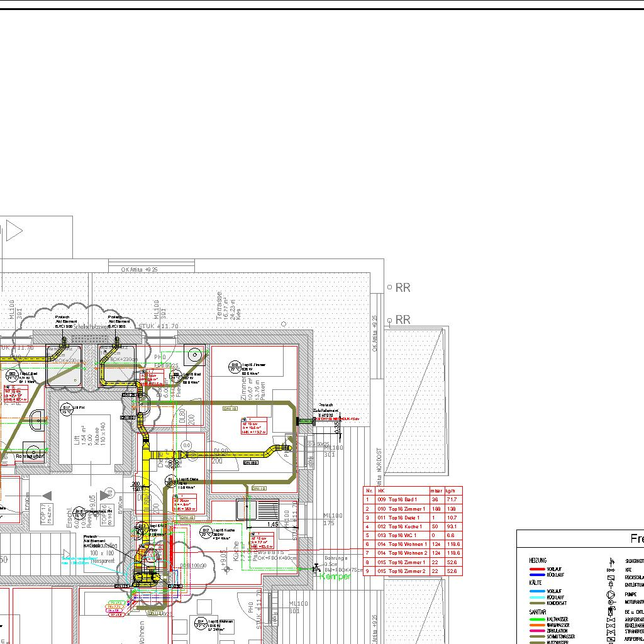Select the KFE valve symbol in legend
The image size is (644, 644).
click(610, 569)
